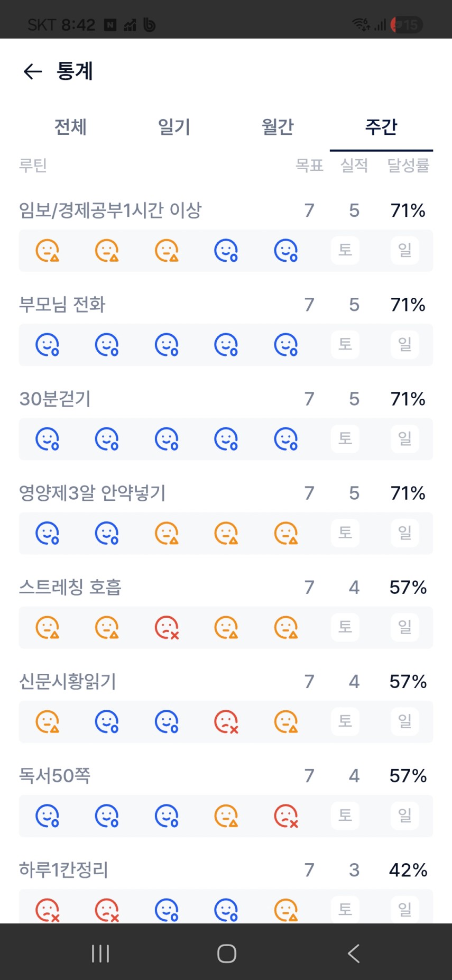452x980 pixels.
Task: Open the 영양제3알 안약넣기 routine title
Action: 93,493
